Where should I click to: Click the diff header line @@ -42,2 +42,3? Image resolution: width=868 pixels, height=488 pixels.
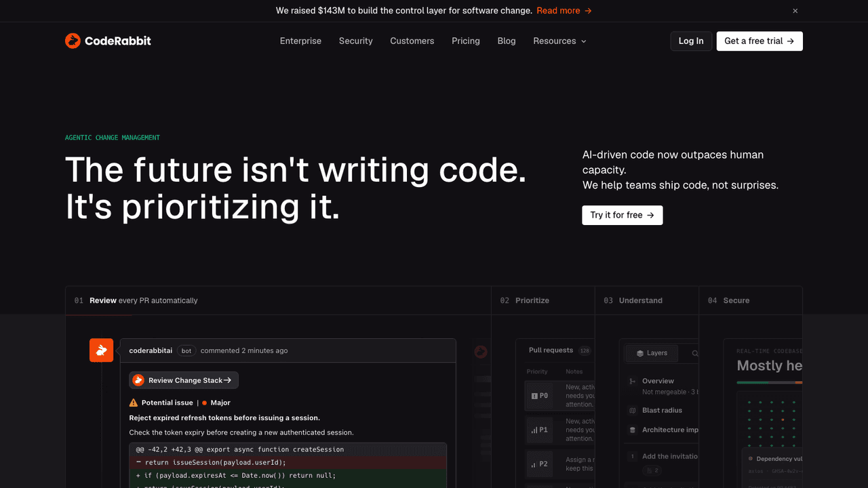tap(288, 449)
